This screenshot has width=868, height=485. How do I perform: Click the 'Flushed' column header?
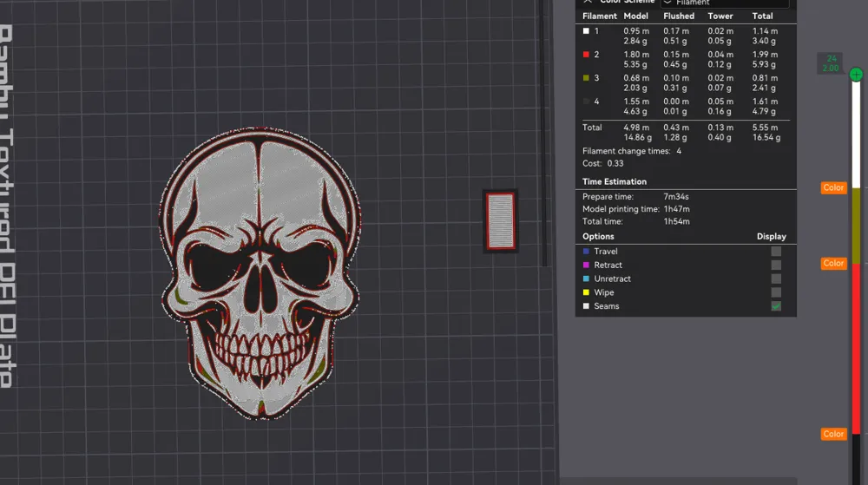(x=679, y=16)
